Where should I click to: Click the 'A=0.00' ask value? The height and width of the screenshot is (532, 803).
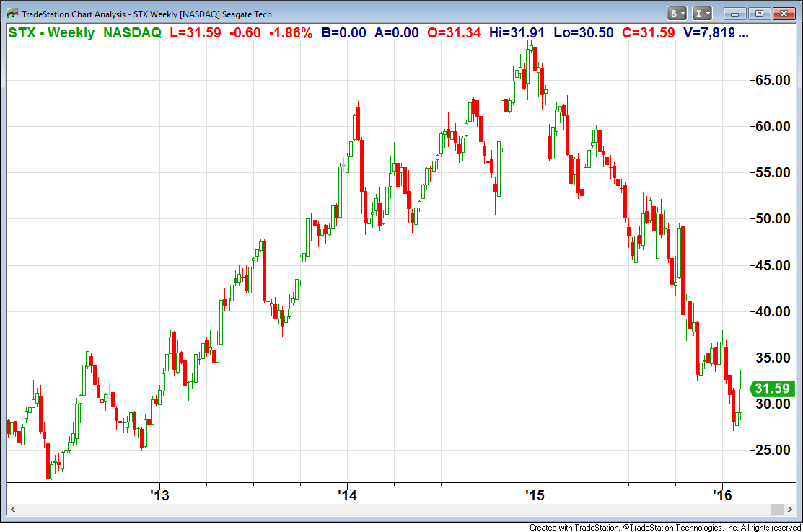coord(396,32)
